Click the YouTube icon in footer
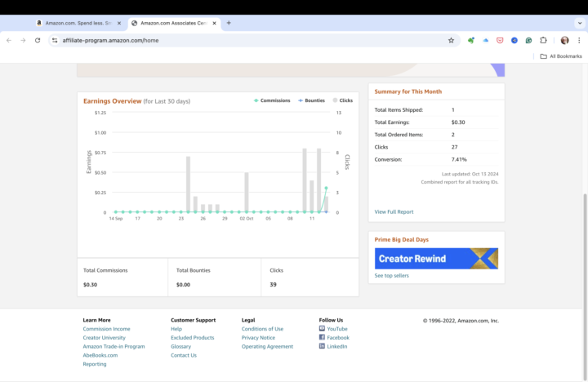 pos(322,328)
